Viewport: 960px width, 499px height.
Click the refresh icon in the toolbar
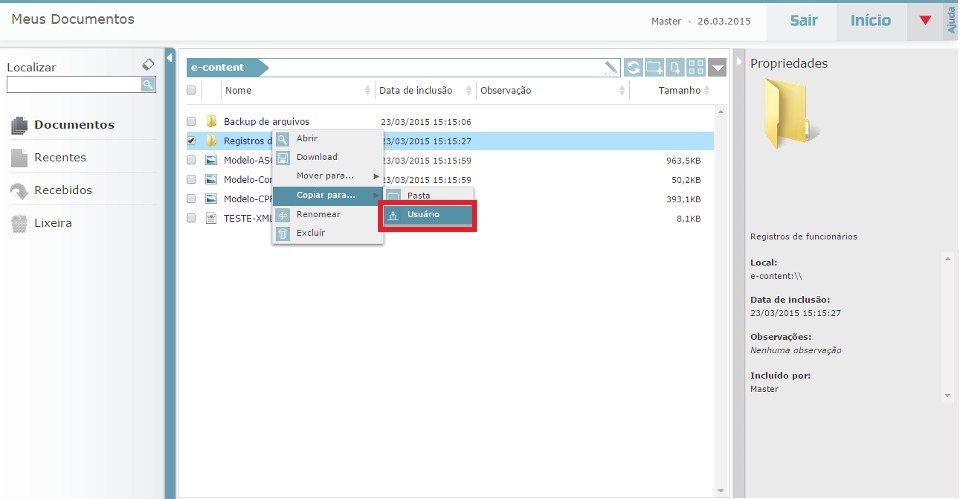(634, 68)
